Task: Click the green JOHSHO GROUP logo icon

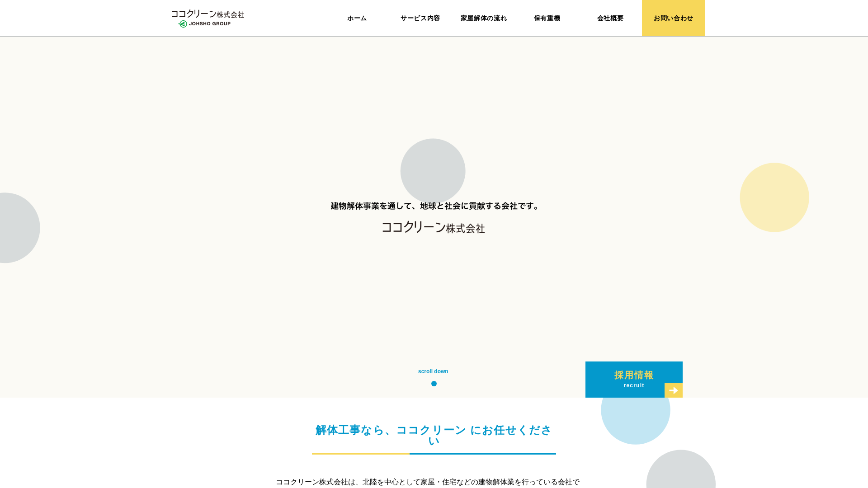Action: 182,23
